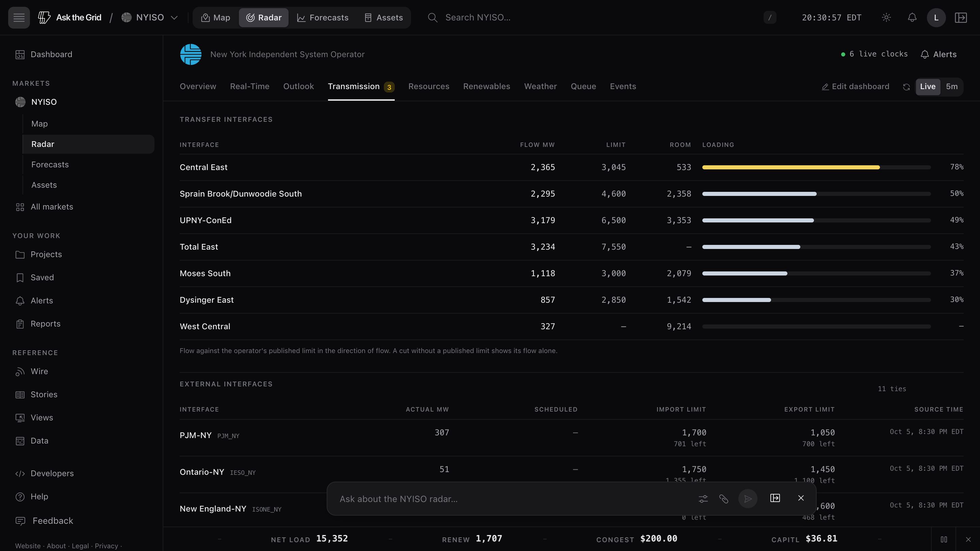This screenshot has height=551, width=980.
Task: Select the Radar top navigation button
Action: [x=264, y=17]
